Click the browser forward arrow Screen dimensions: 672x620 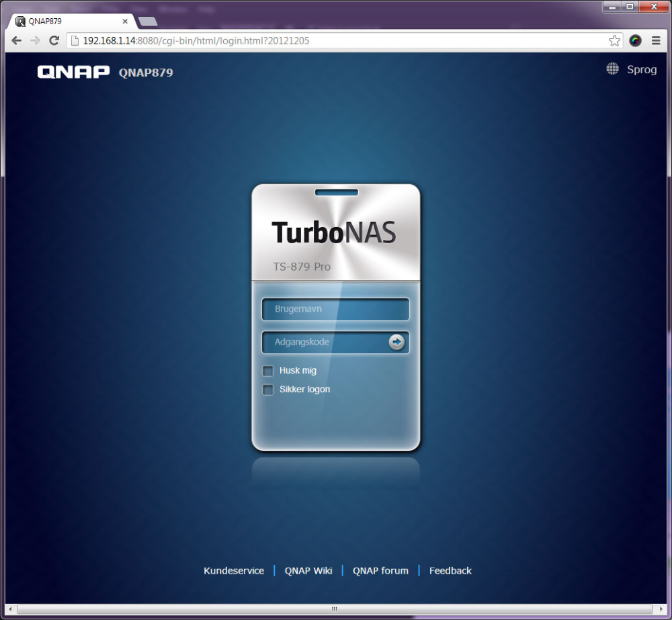point(35,41)
